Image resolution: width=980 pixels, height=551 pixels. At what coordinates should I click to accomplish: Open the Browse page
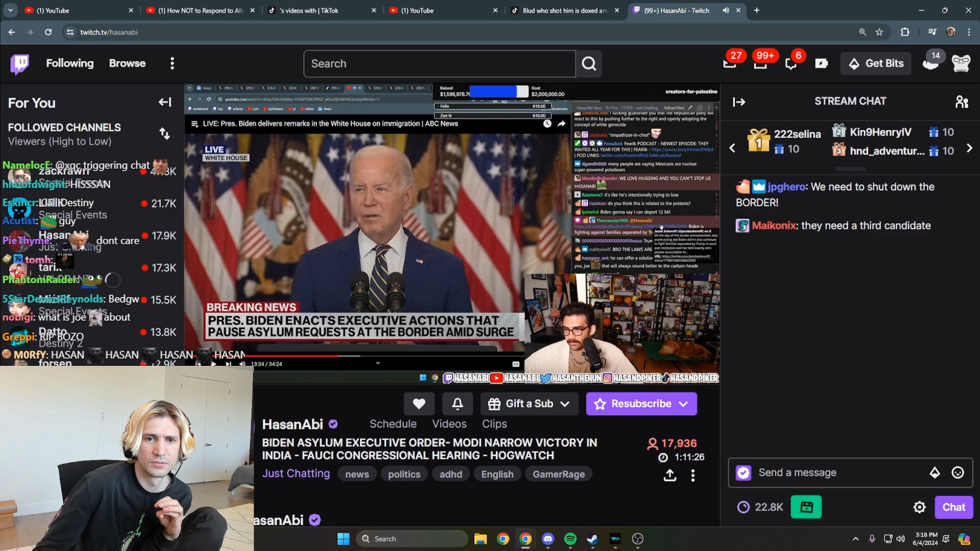127,63
